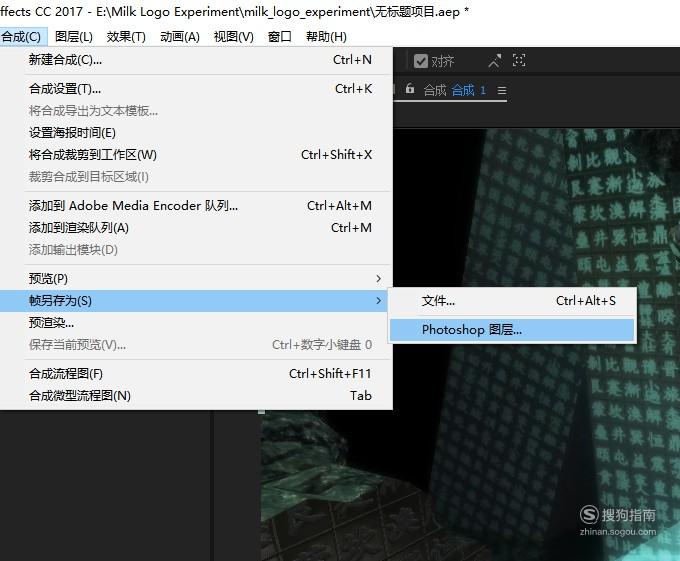Open the 帮助(H) menu
This screenshot has width=680, height=561.
click(x=326, y=37)
